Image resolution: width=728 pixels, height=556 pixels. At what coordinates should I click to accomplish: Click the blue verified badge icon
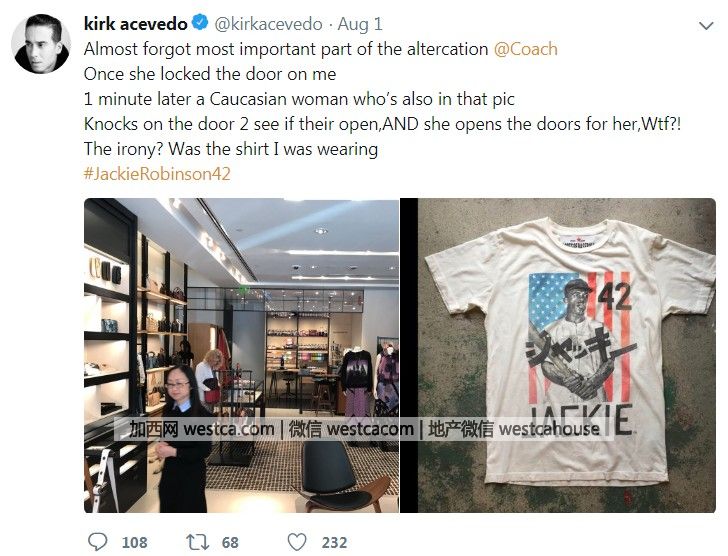pos(200,23)
